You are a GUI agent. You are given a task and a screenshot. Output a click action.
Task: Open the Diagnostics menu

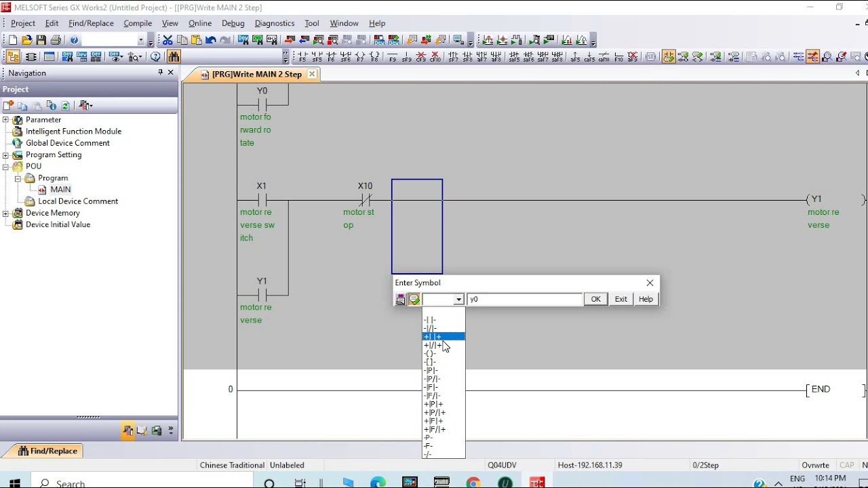(x=275, y=23)
